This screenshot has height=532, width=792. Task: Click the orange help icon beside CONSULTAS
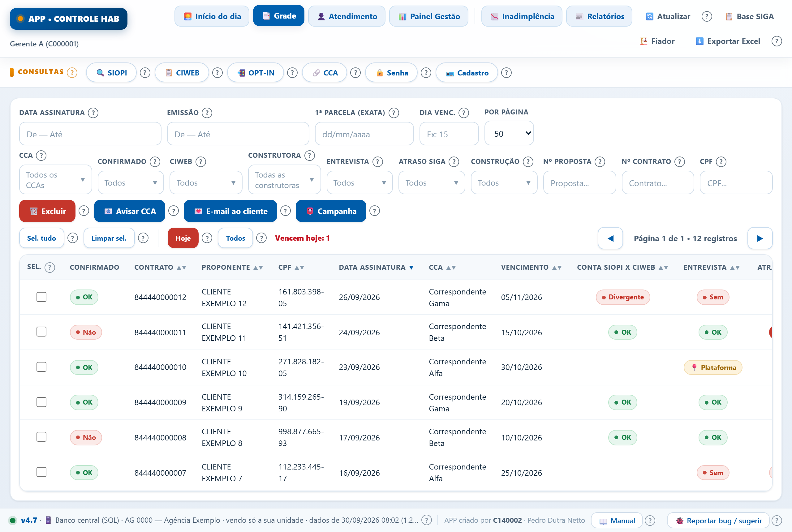click(x=72, y=73)
